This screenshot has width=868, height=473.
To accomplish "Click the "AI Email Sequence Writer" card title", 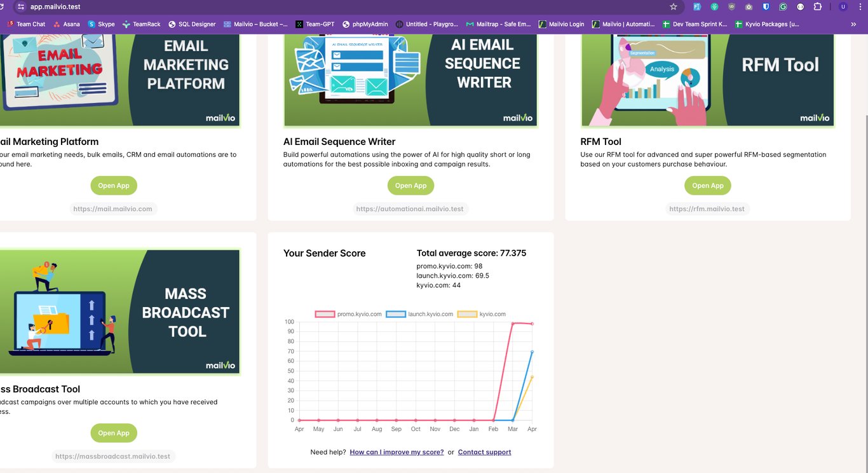I will click(x=339, y=142).
